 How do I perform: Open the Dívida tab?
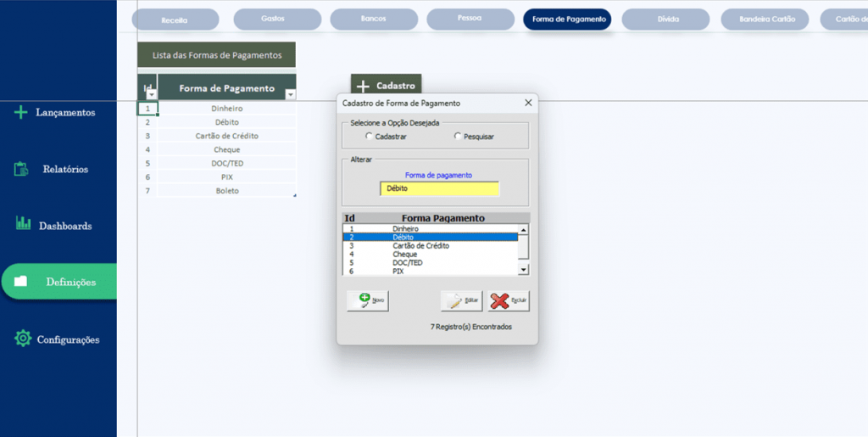pyautogui.click(x=665, y=19)
